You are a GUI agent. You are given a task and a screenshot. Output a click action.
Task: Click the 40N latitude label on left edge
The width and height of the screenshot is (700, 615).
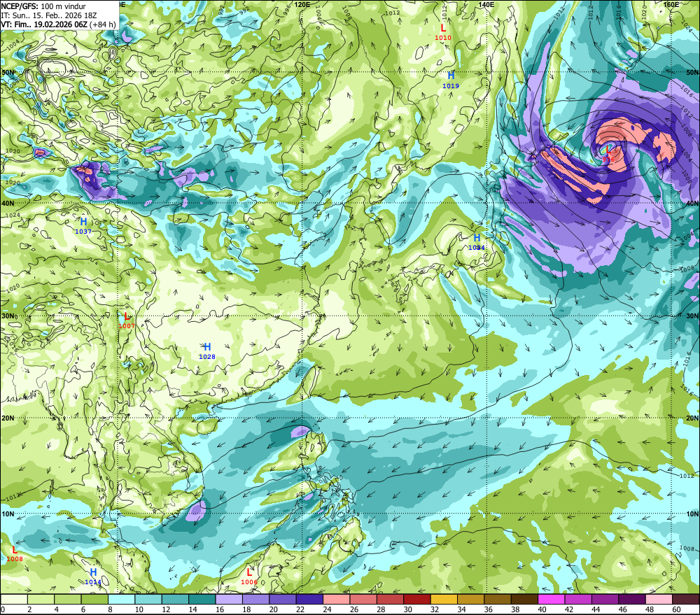click(x=8, y=203)
